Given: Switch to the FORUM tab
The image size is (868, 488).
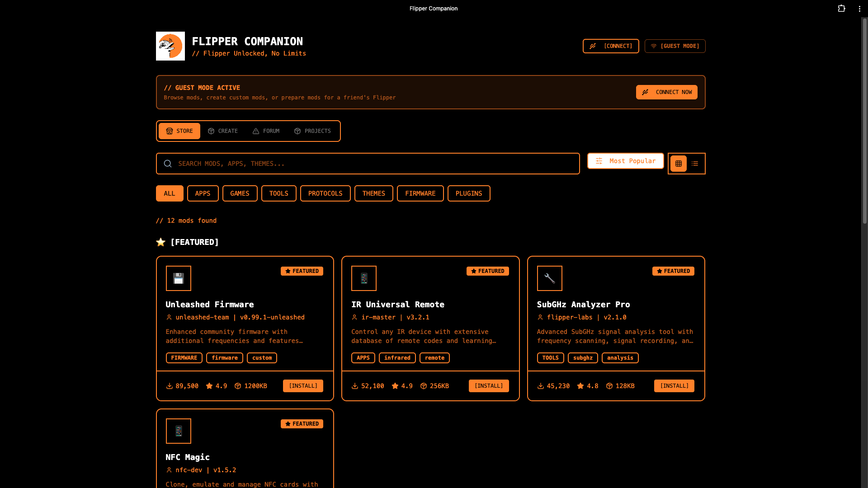Looking at the screenshot, I should click(x=266, y=131).
